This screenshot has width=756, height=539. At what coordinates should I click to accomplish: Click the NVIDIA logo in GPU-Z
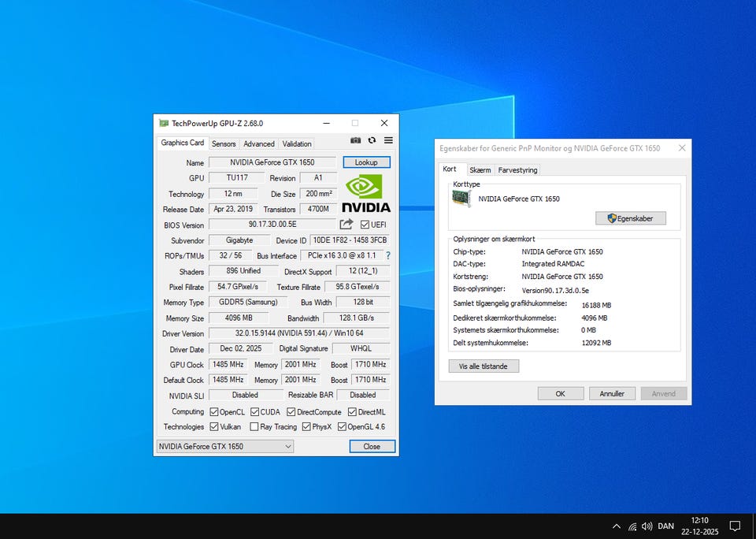367,193
